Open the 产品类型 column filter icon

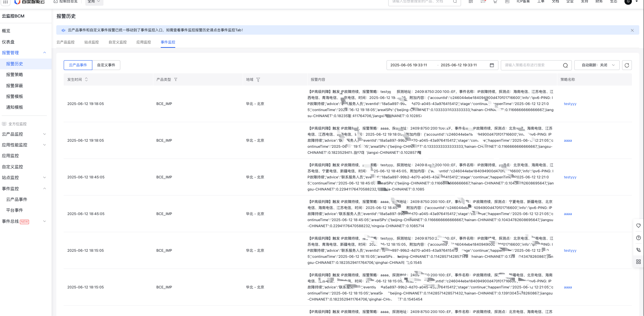176,79
